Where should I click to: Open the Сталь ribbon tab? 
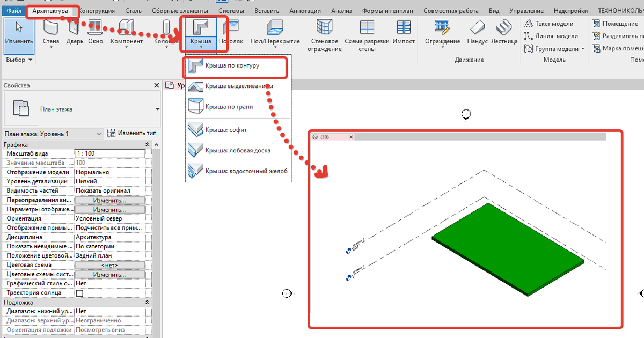tap(134, 11)
